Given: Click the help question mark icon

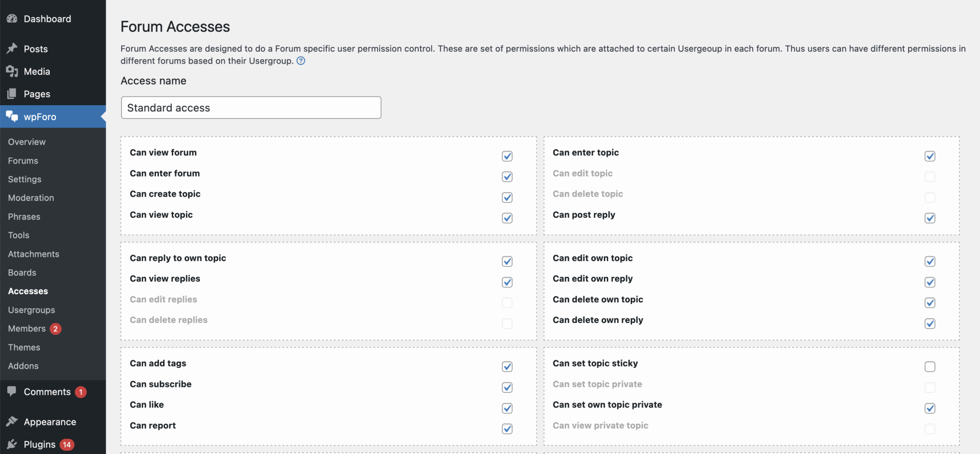Looking at the screenshot, I should pyautogui.click(x=301, y=61).
